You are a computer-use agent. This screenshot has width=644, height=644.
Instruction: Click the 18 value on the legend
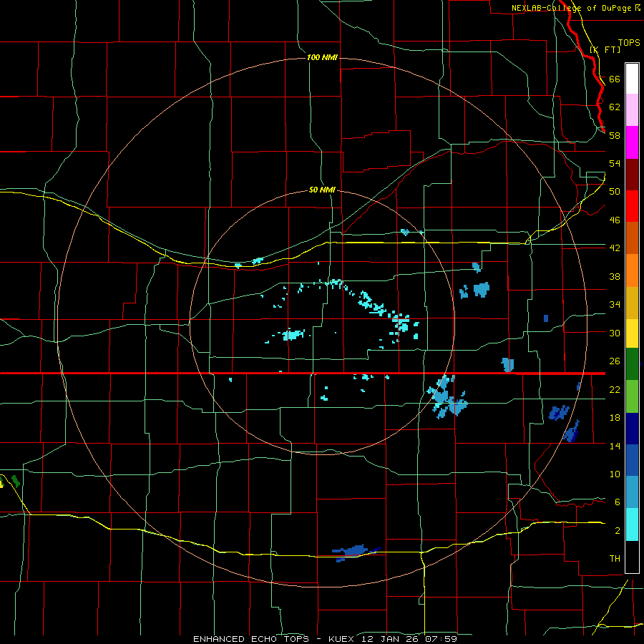[x=615, y=418]
